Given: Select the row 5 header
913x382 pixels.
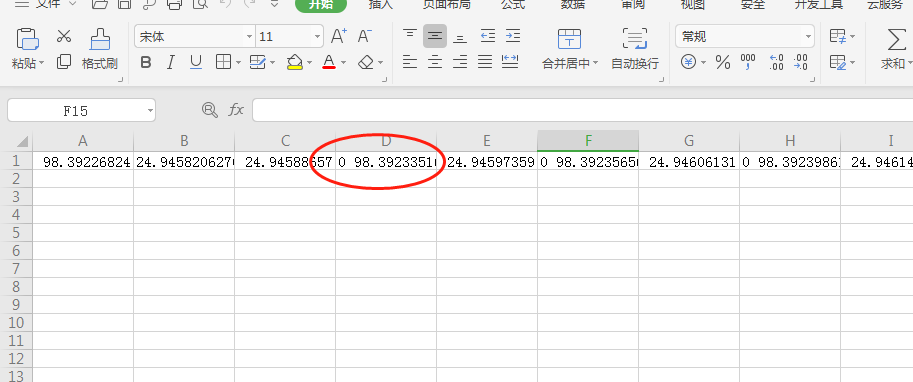Looking at the screenshot, I should (x=16, y=233).
